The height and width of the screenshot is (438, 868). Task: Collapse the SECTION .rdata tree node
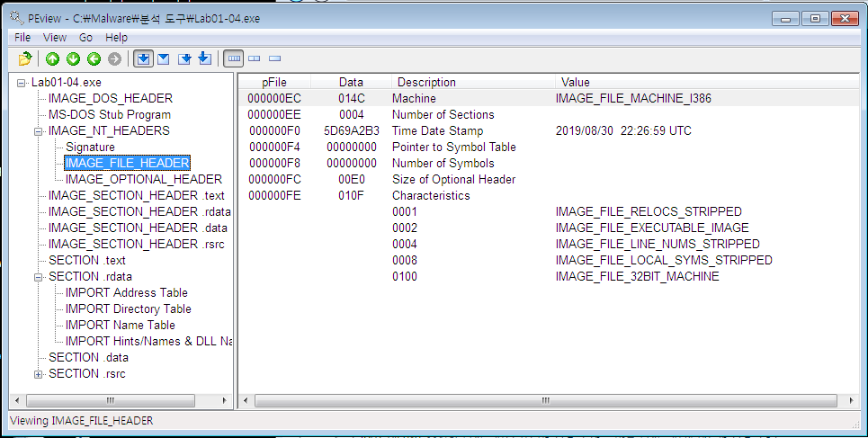tap(38, 277)
